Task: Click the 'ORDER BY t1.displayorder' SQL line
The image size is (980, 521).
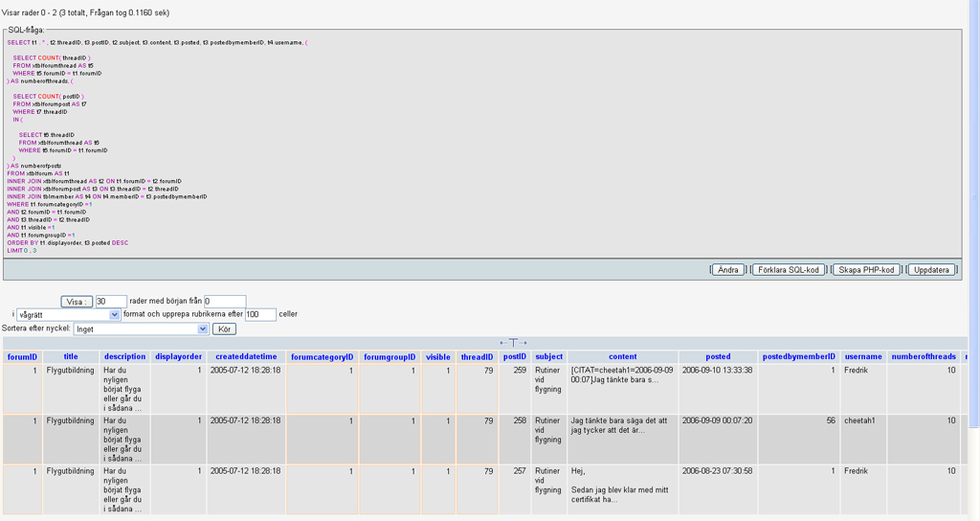Action: pyautogui.click(x=68, y=242)
